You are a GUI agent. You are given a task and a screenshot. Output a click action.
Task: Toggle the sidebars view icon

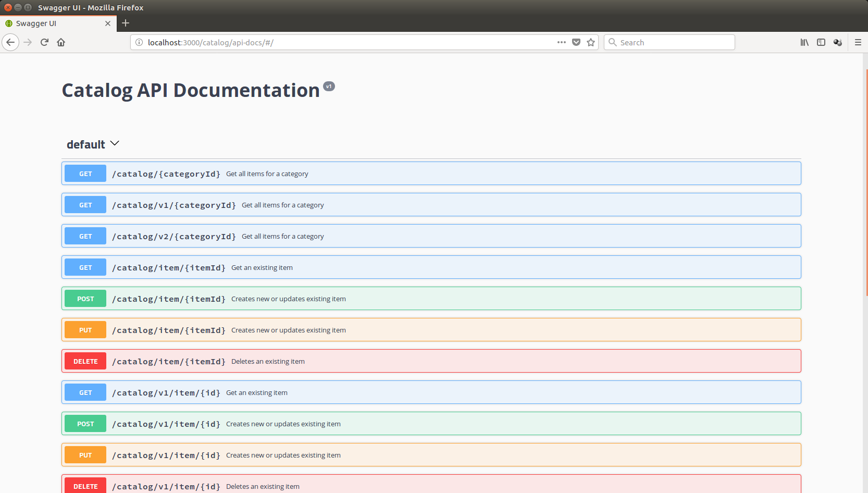pos(821,42)
